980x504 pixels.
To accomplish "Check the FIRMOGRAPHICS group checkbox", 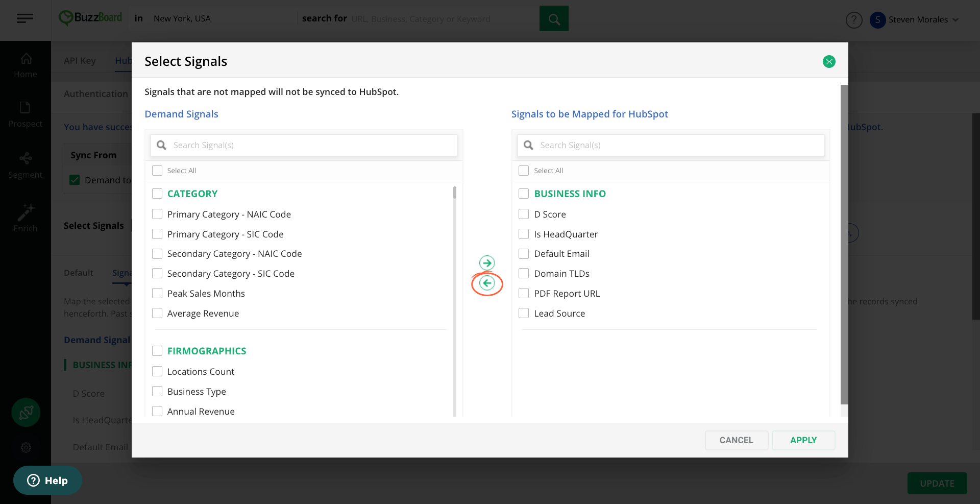I will point(157,351).
